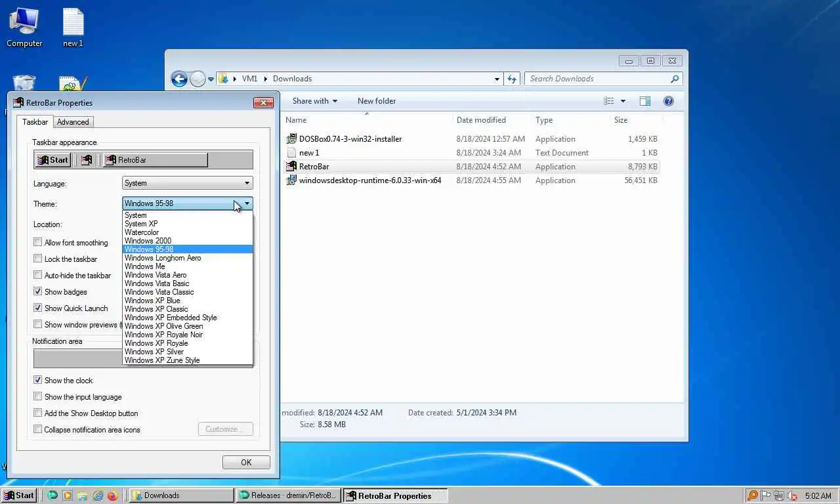Click the 5:02 AM taskbar clock

pos(818,496)
